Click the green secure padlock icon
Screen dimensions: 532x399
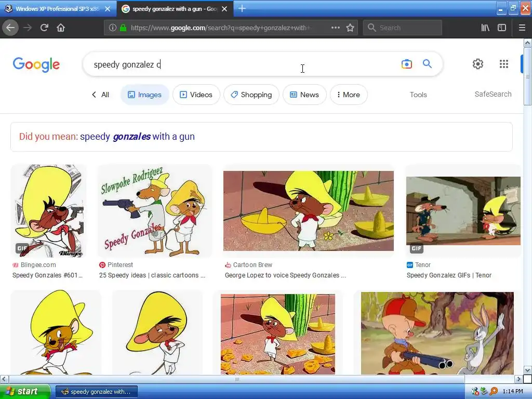click(123, 28)
